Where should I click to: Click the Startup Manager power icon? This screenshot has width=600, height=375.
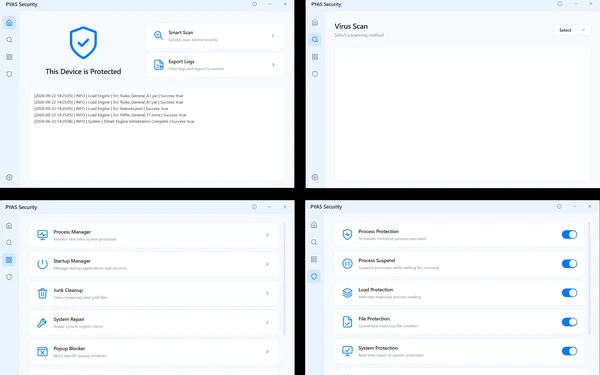(x=42, y=264)
